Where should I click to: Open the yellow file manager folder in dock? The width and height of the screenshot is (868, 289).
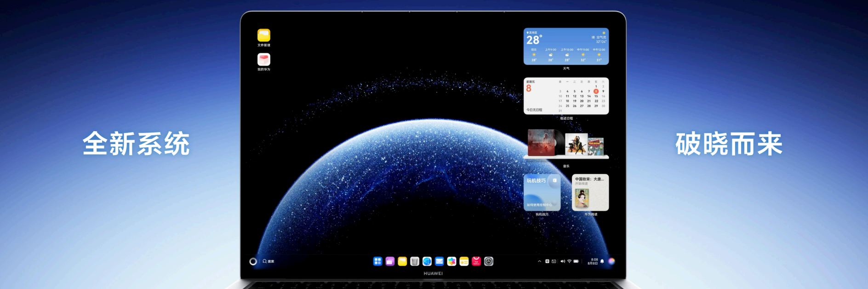402,261
